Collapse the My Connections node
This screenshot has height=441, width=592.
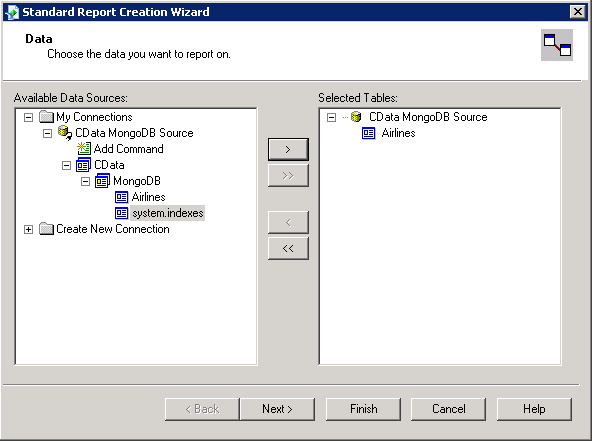coord(28,117)
